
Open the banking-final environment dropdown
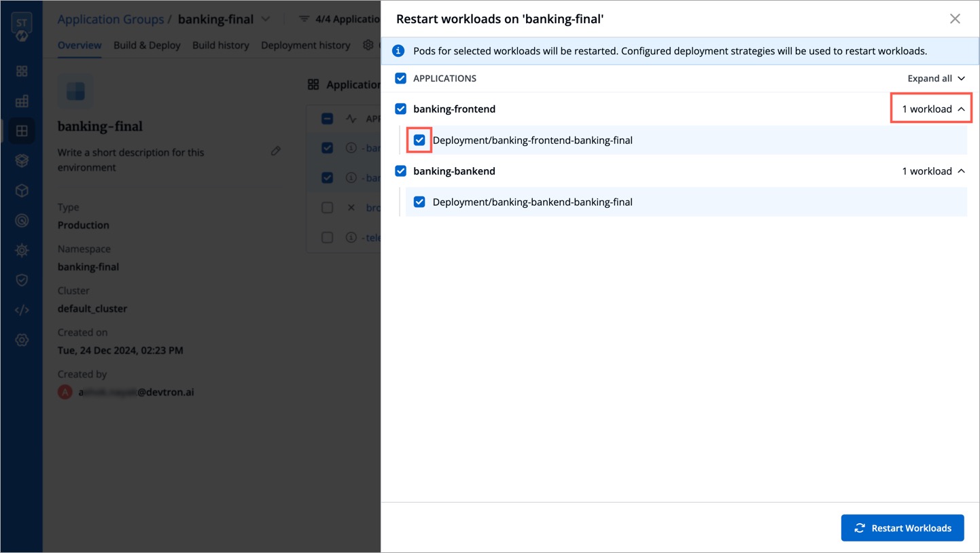coord(265,19)
